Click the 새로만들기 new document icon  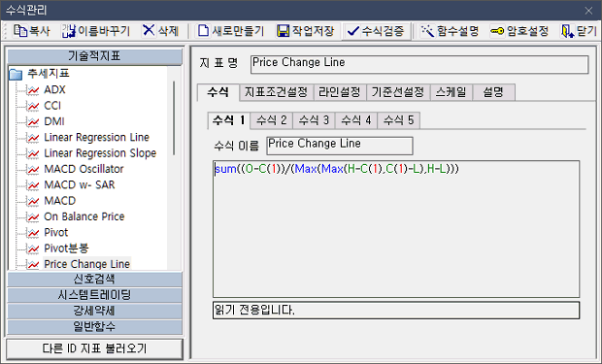[x=203, y=31]
